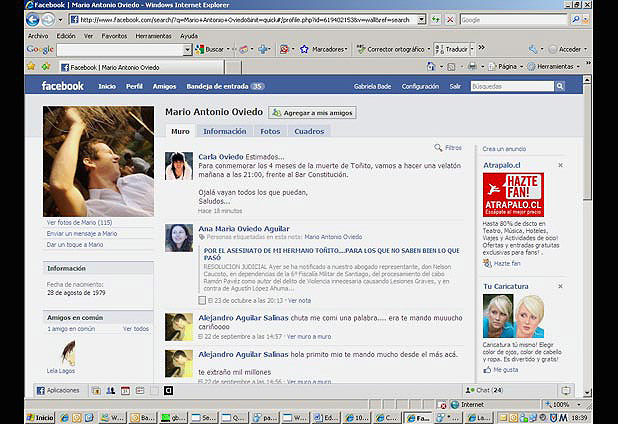618x424 pixels.
Task: Click the Marcadores blue star icon
Action: 304,49
